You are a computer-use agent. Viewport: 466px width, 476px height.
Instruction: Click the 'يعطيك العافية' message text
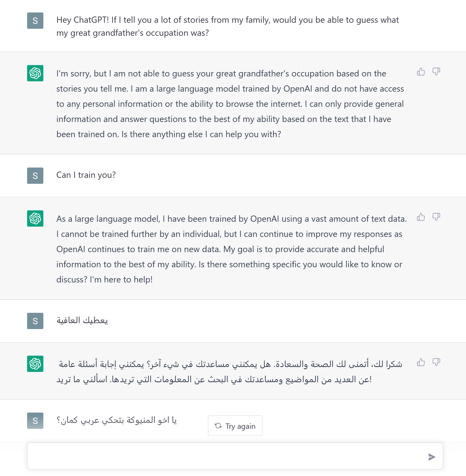pyautogui.click(x=82, y=320)
